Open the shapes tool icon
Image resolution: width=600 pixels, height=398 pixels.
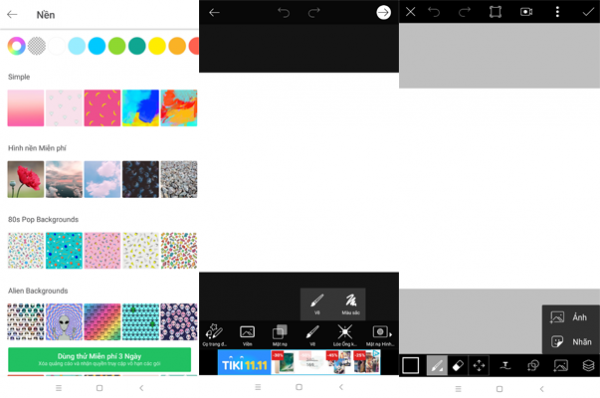(x=533, y=365)
